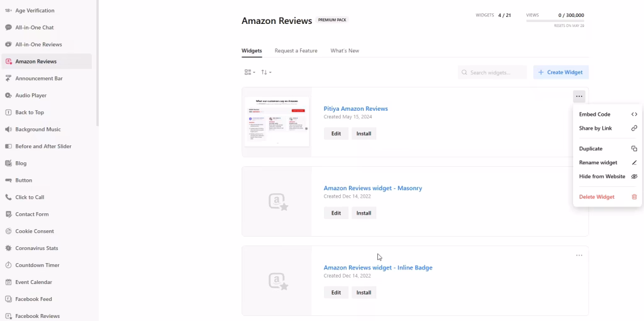The width and height of the screenshot is (644, 321).
Task: Install the Pitiya Amazon Reviews widget
Action: 364,133
